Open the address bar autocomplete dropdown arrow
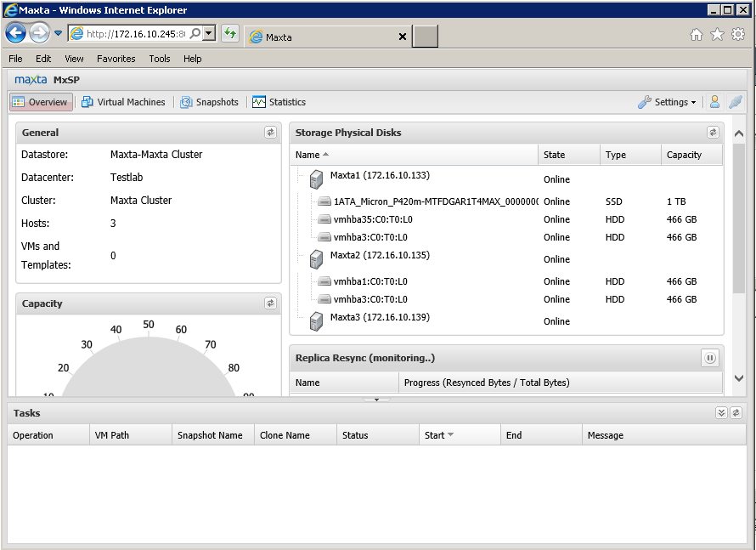Screen dimensions: 756x550 point(209,33)
